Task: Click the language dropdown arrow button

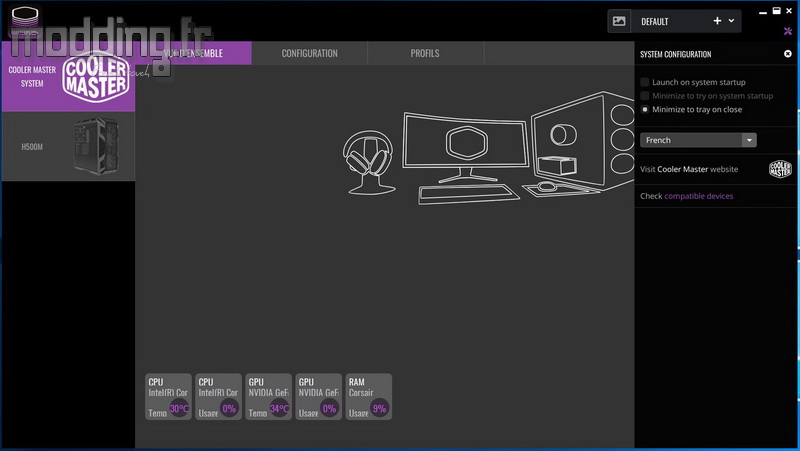Action: tap(749, 140)
